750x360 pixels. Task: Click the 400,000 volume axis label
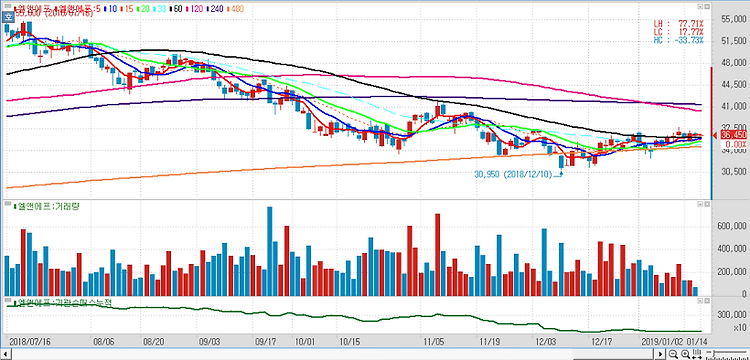[732, 249]
